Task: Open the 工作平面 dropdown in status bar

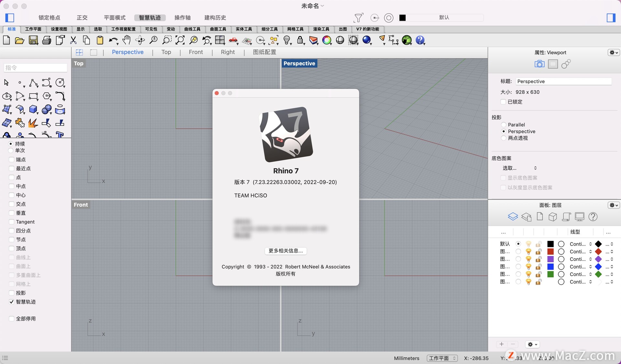Action: [x=442, y=358]
